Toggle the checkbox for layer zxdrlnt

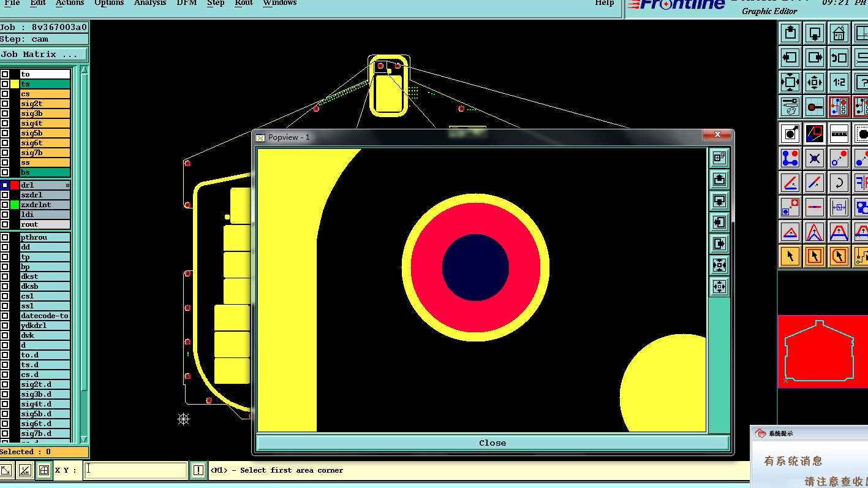(5, 205)
